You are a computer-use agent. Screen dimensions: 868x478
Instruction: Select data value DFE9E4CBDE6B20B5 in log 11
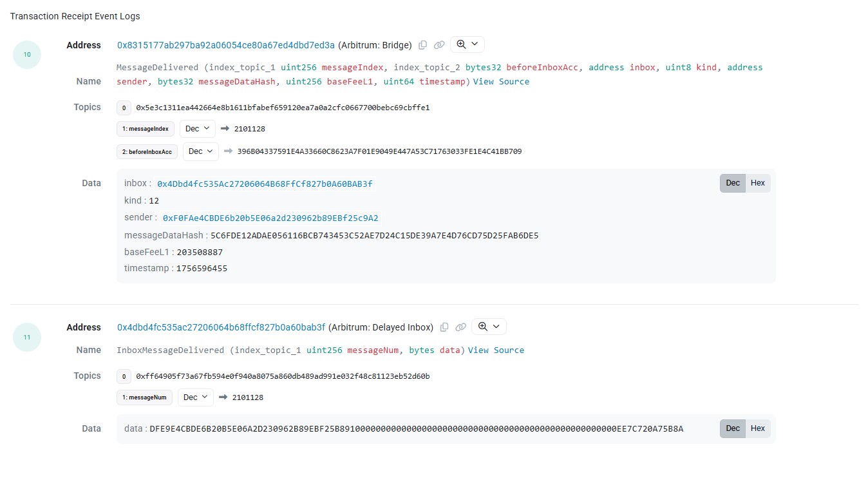click(x=416, y=429)
